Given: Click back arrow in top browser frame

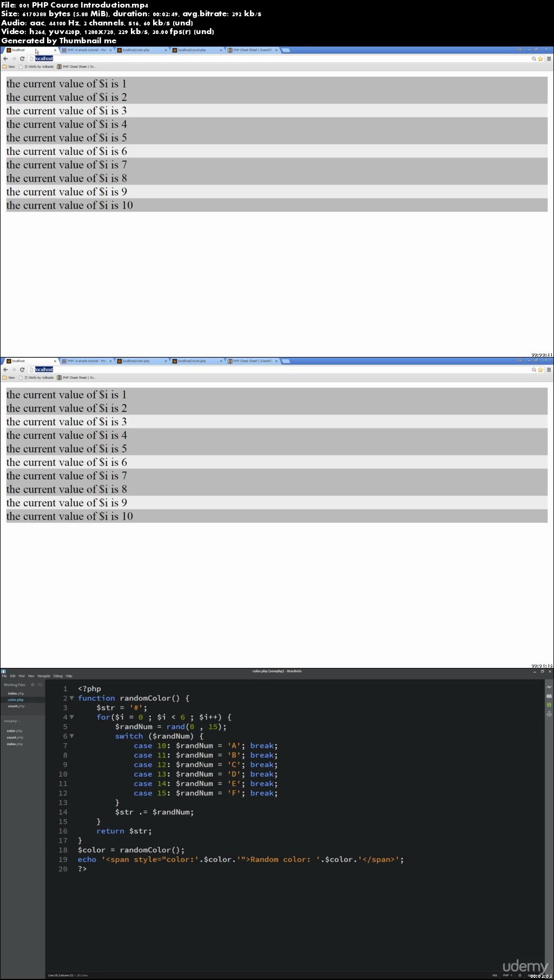Looking at the screenshot, I should [x=5, y=58].
